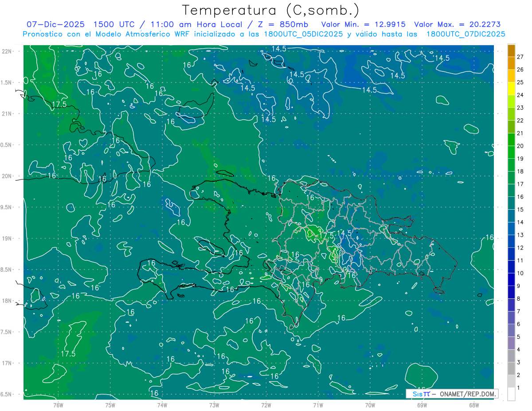Click legend value '21'
Image resolution: width=532 pixels, height=411 pixels.
click(x=520, y=133)
